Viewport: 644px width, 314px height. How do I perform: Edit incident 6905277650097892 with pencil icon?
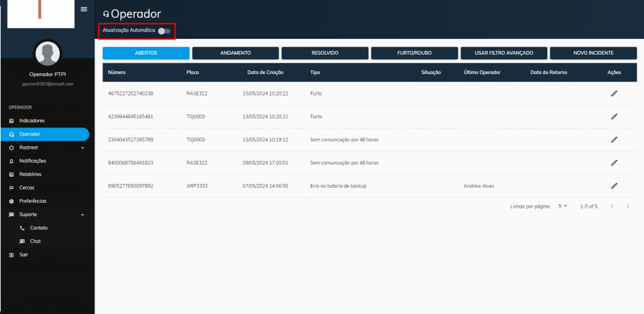click(x=614, y=186)
